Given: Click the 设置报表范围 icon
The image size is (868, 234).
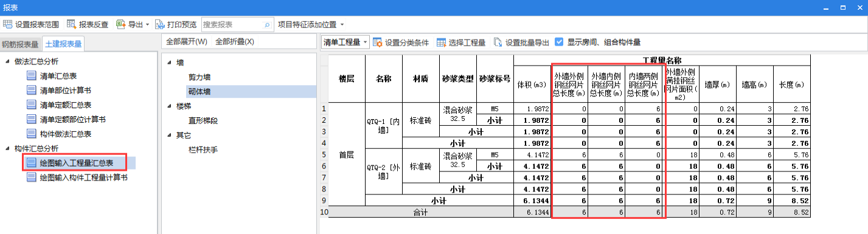Looking at the screenshot, I should [8, 25].
